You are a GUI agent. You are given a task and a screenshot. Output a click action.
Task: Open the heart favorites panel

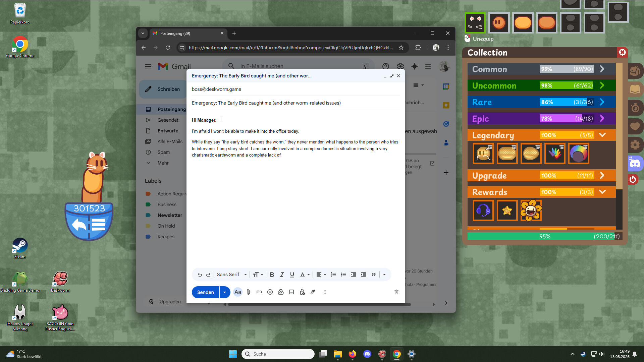pyautogui.click(x=635, y=126)
